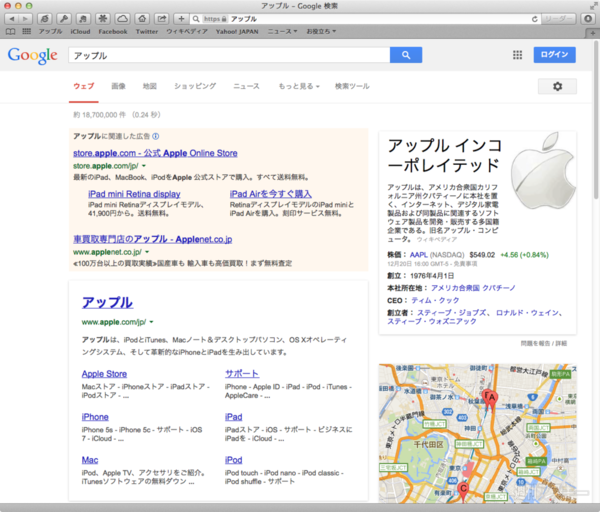Click the address bar URL field
Viewport: 600px width, 512px height.
pos(365,19)
